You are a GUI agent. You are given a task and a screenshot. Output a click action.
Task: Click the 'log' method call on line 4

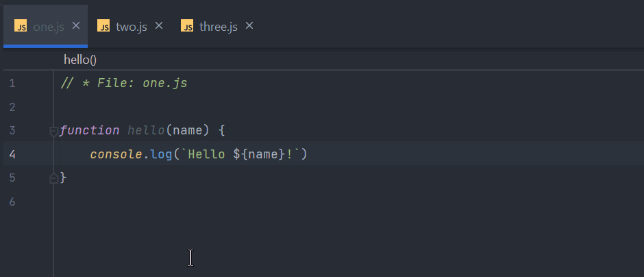pyautogui.click(x=162, y=154)
